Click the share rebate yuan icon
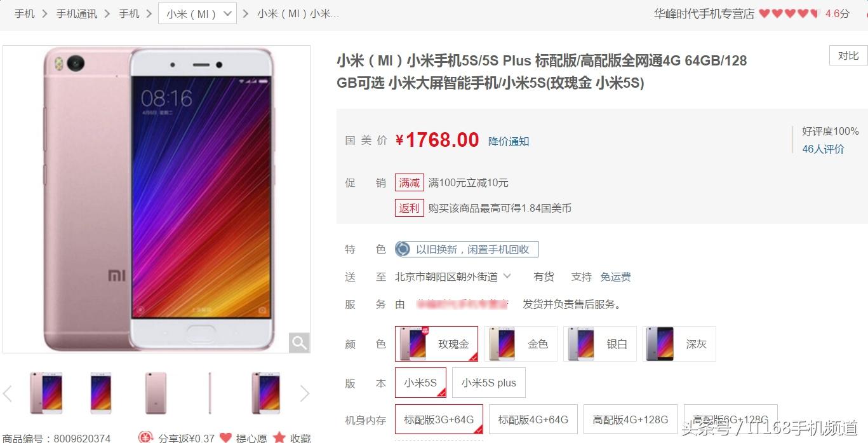The width and height of the screenshot is (868, 443). (x=146, y=437)
